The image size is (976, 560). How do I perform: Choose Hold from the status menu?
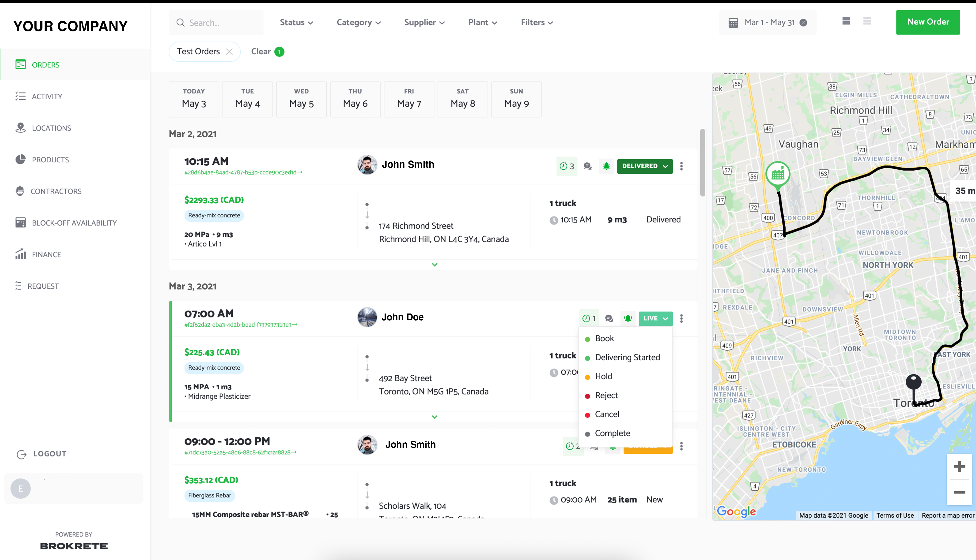click(603, 376)
